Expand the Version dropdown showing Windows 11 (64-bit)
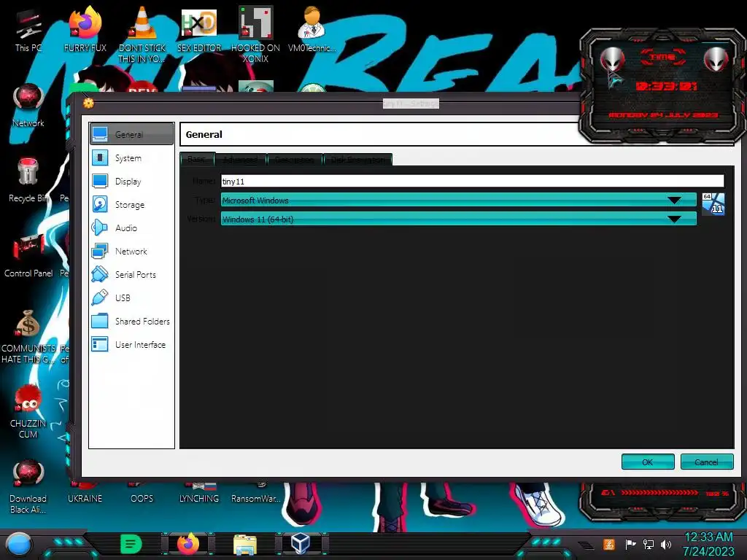 458,219
